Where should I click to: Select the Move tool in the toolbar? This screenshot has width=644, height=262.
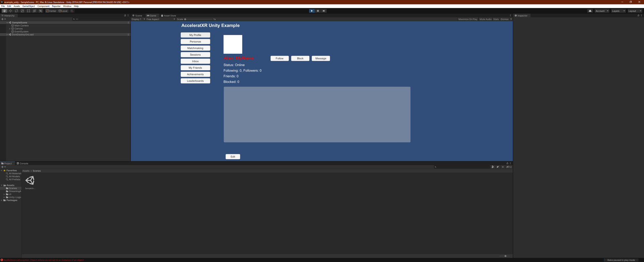pos(10,11)
